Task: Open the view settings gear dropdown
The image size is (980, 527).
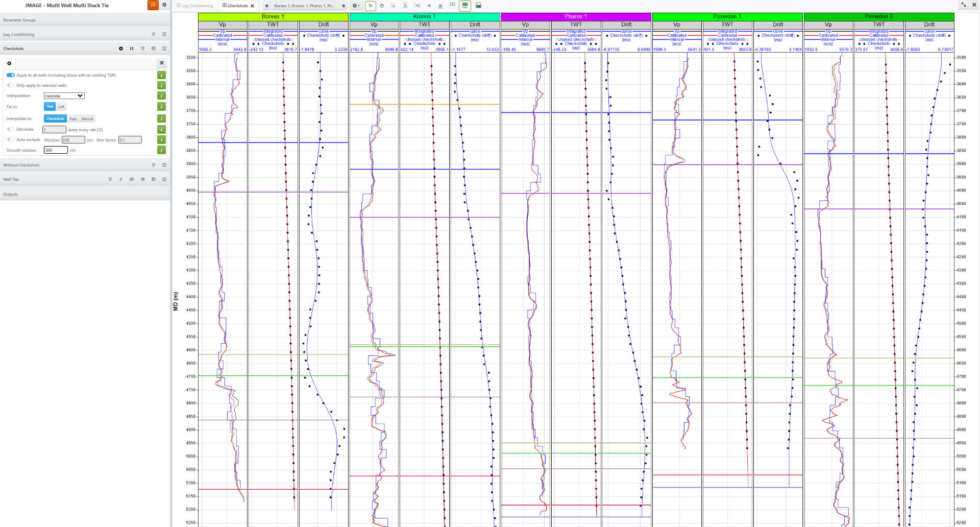Action: [356, 6]
